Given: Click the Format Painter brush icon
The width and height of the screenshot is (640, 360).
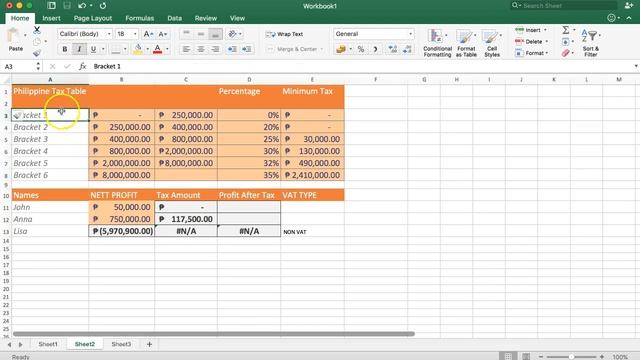Looking at the screenshot, I should 37,53.
